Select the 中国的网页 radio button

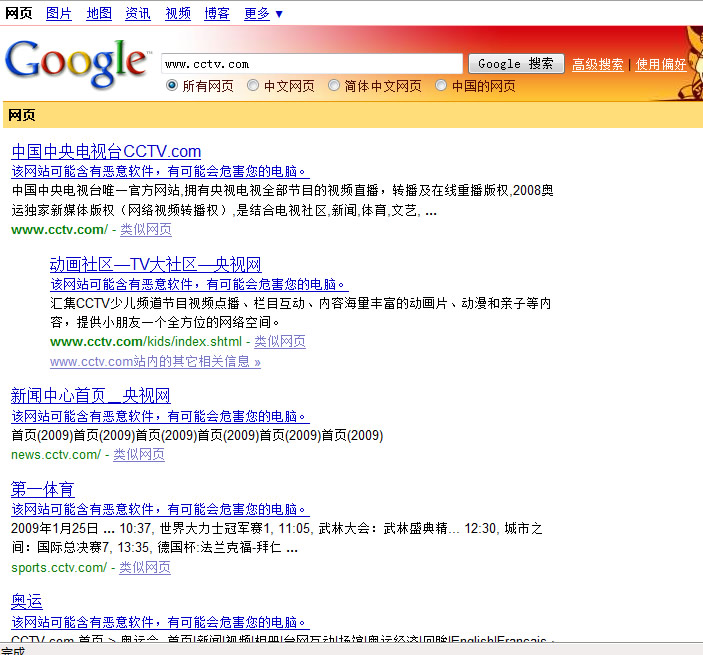(x=441, y=86)
